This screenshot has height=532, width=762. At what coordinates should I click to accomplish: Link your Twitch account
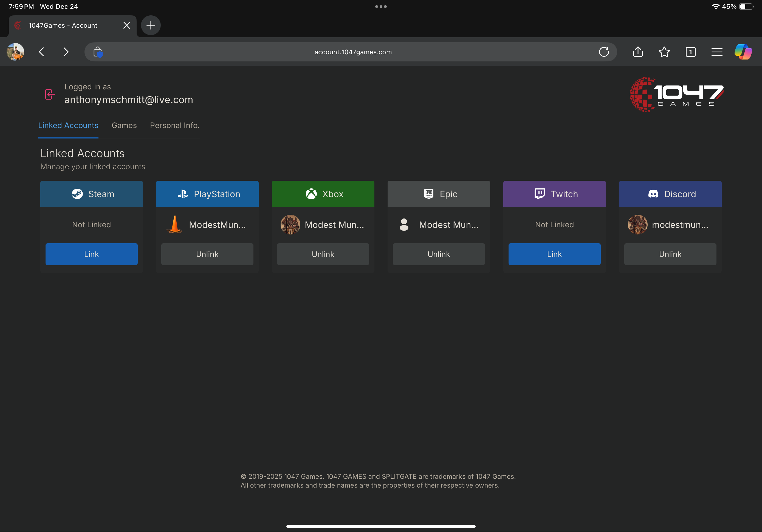coord(554,254)
